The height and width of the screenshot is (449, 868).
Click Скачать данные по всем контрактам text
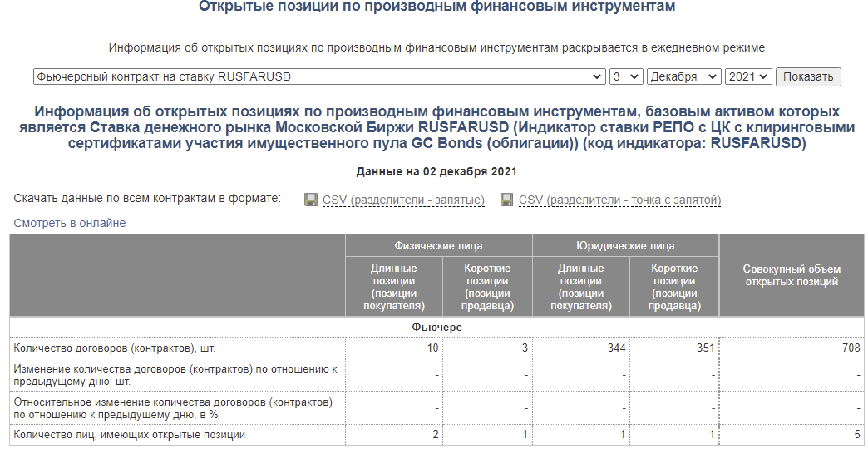click(x=148, y=198)
